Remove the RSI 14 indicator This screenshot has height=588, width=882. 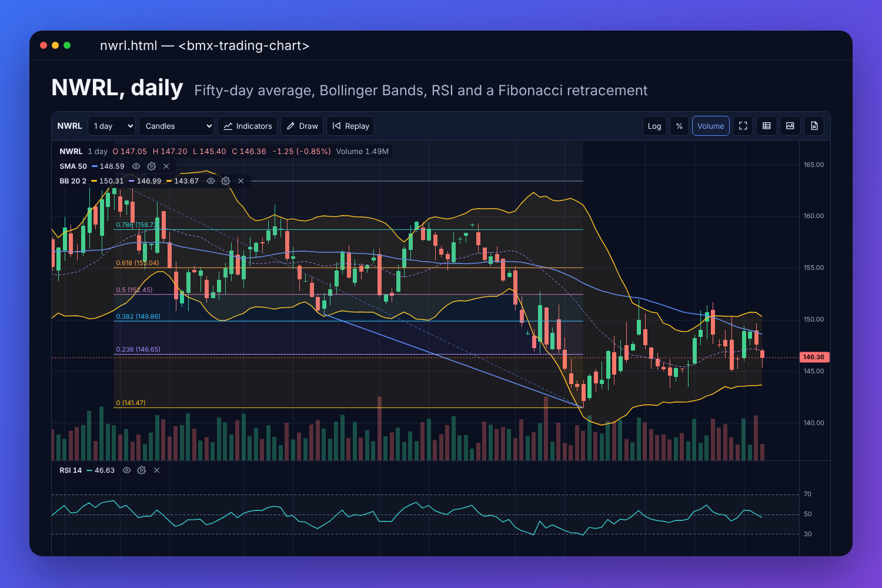coord(156,470)
